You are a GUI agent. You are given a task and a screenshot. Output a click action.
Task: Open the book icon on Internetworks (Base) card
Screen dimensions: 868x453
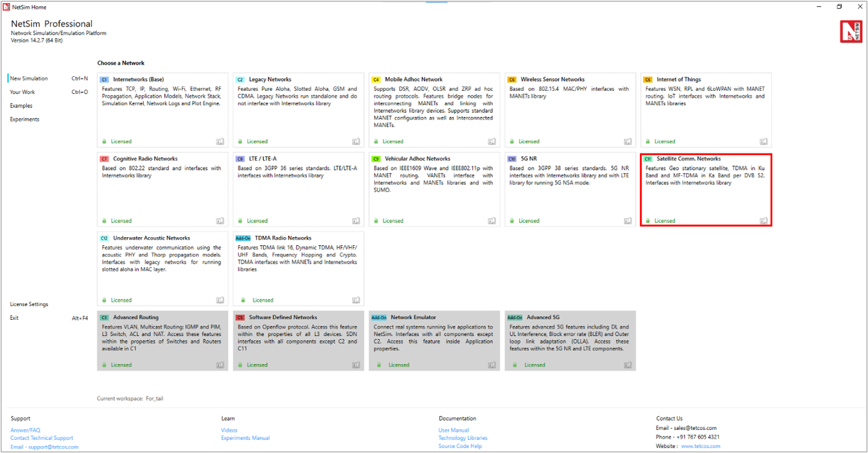click(x=220, y=141)
